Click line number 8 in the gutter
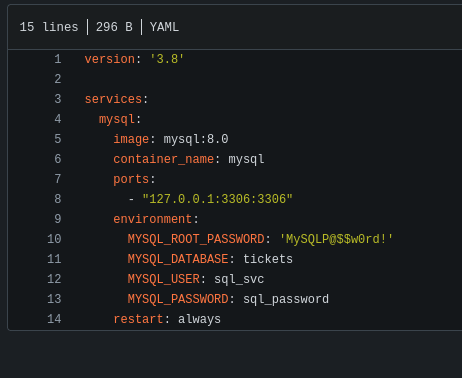462x378 pixels. (58, 199)
